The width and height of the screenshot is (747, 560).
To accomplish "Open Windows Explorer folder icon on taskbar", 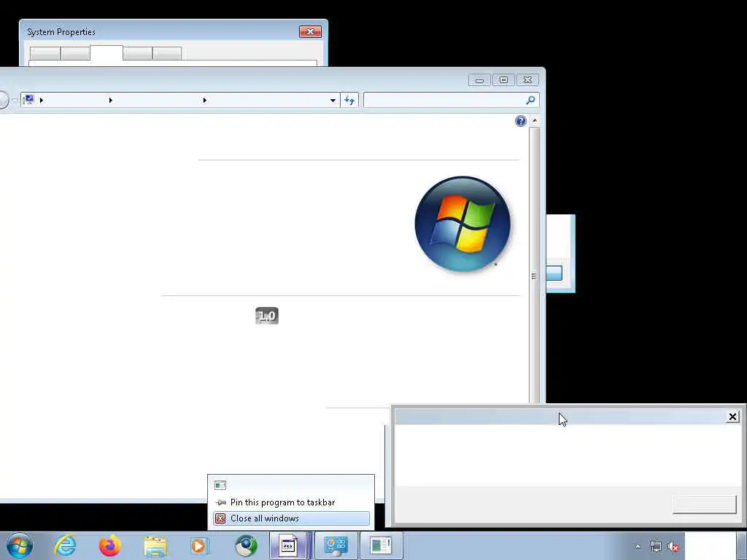I will 155,546.
